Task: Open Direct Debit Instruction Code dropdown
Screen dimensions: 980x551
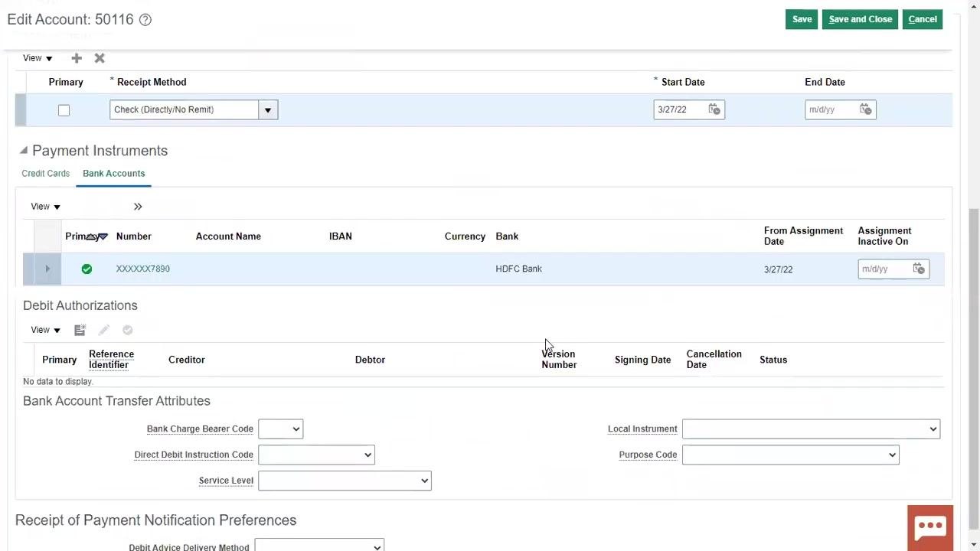Action: [316, 455]
